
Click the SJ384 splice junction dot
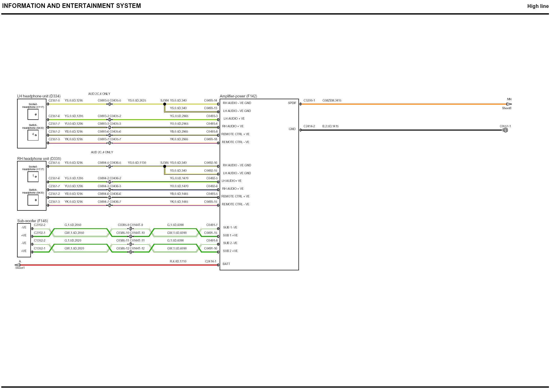[x=165, y=104]
